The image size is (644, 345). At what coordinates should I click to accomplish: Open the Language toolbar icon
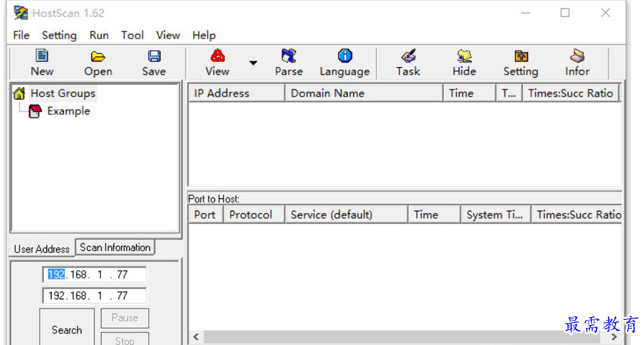(344, 63)
